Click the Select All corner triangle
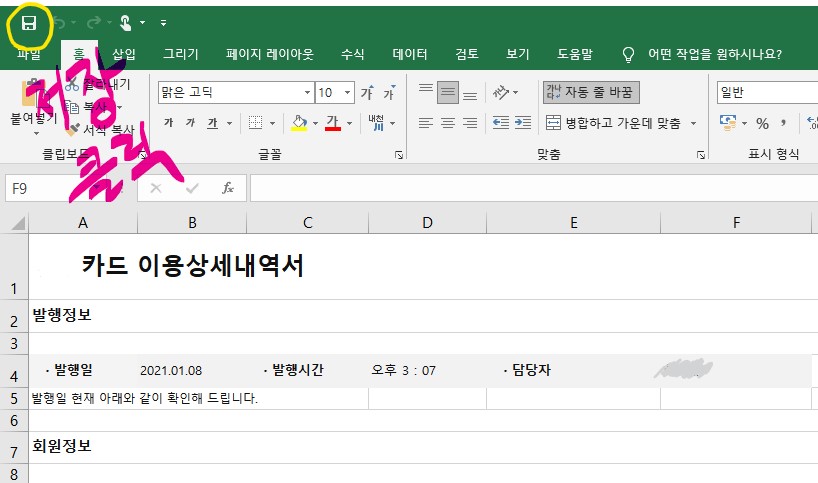818x483 pixels. point(17,223)
